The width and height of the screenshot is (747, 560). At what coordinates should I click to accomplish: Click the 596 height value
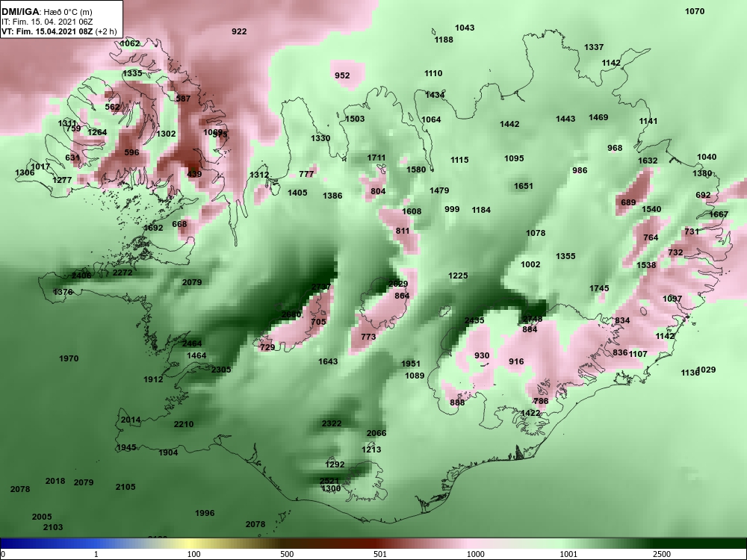pos(131,153)
